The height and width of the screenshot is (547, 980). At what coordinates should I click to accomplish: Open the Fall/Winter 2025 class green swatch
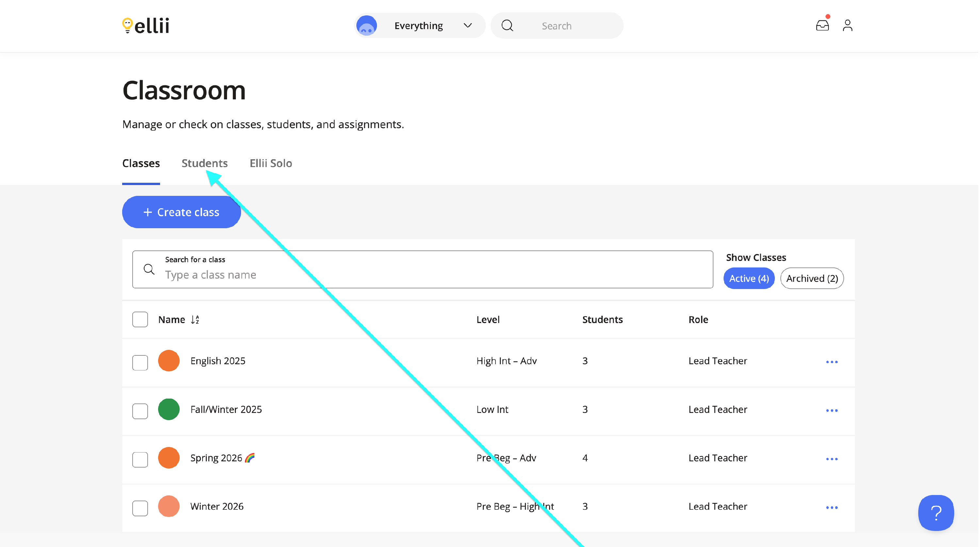point(169,409)
